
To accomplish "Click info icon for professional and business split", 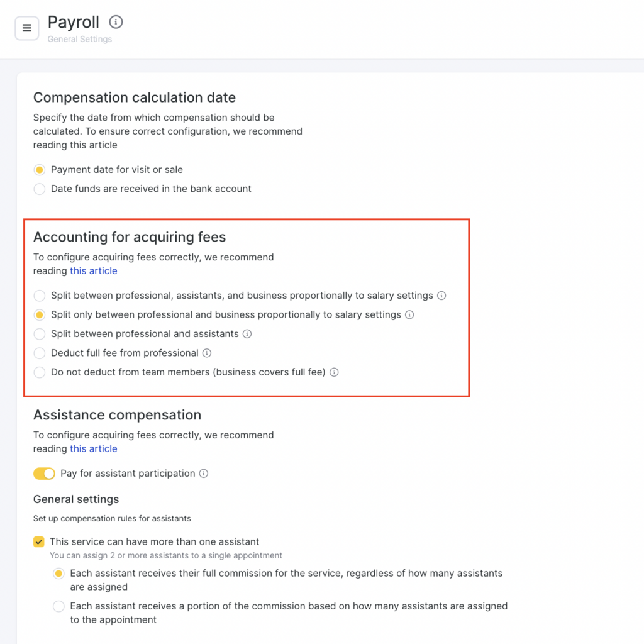I will [x=409, y=314].
